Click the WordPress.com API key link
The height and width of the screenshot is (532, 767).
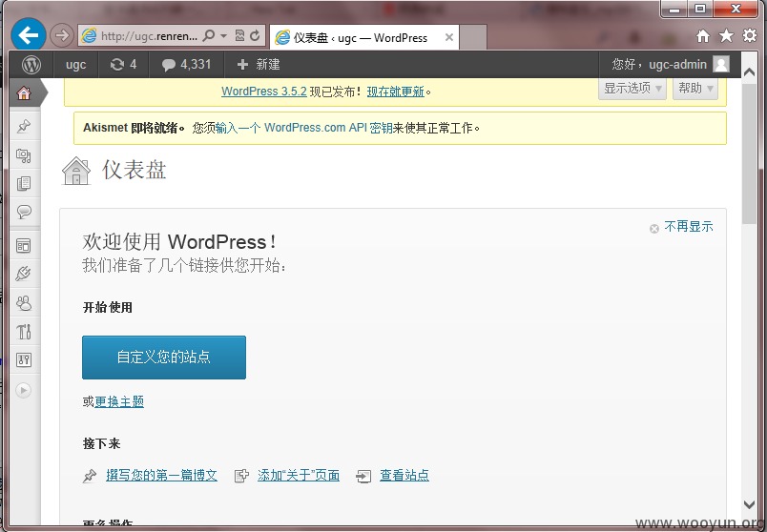click(303, 128)
